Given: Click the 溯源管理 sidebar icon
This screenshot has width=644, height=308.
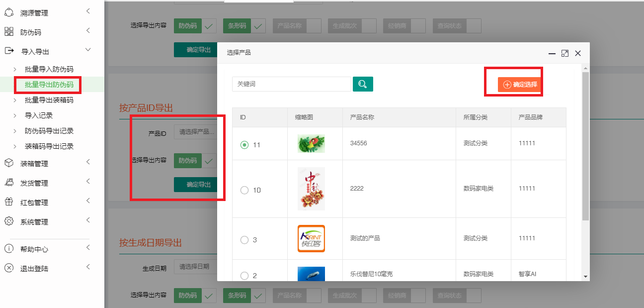Looking at the screenshot, I should (x=9, y=12).
